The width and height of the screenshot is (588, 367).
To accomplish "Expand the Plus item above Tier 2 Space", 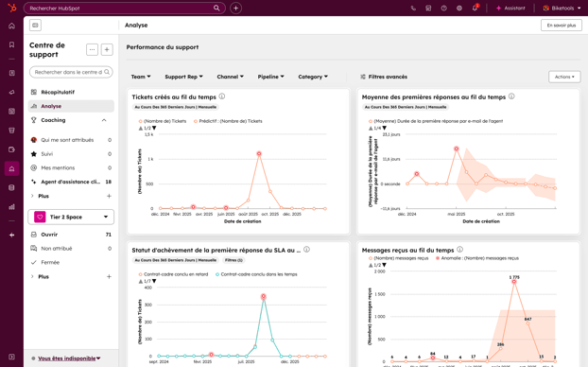I will click(x=40, y=196).
